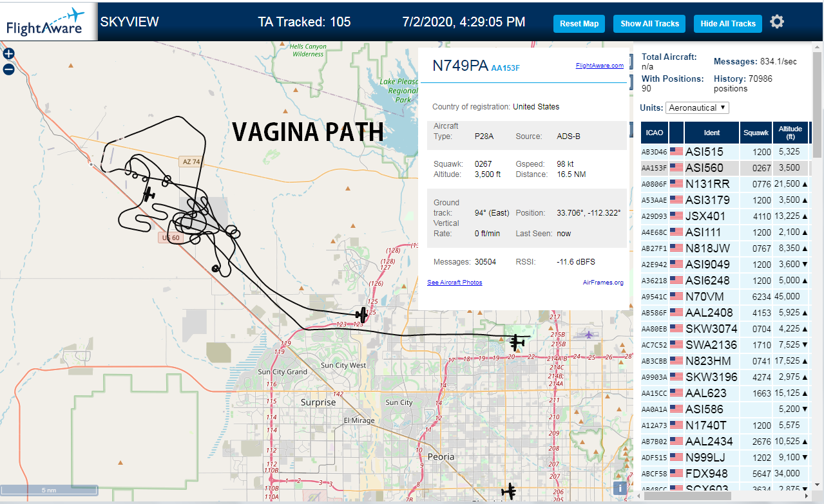
Task: Click ICAO code A9541C cell
Action: pos(655,297)
